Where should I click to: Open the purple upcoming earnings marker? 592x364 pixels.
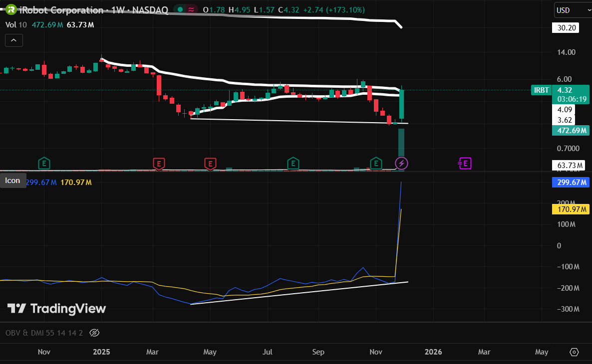click(x=465, y=164)
